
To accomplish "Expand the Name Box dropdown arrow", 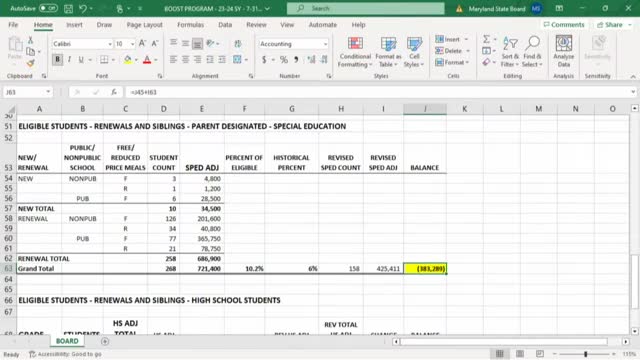I will click(48, 92).
